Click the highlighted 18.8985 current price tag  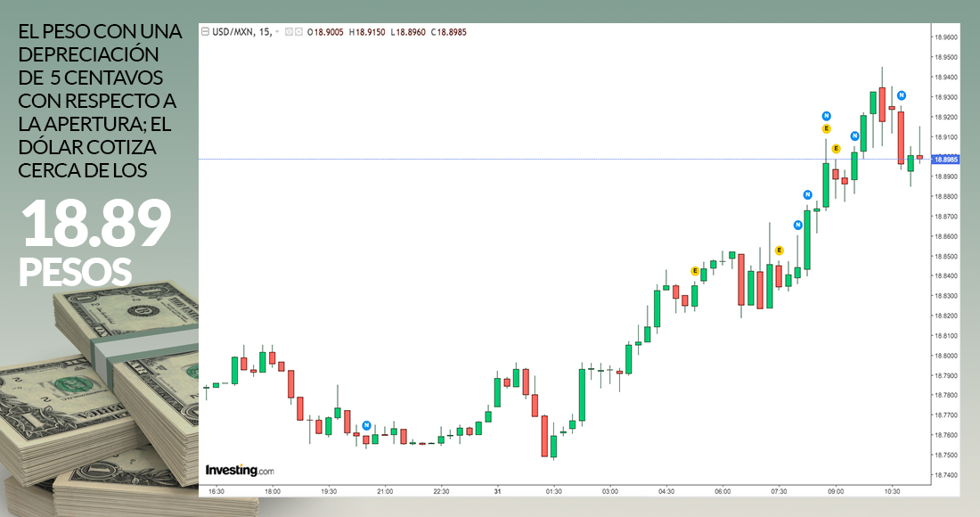coord(944,160)
